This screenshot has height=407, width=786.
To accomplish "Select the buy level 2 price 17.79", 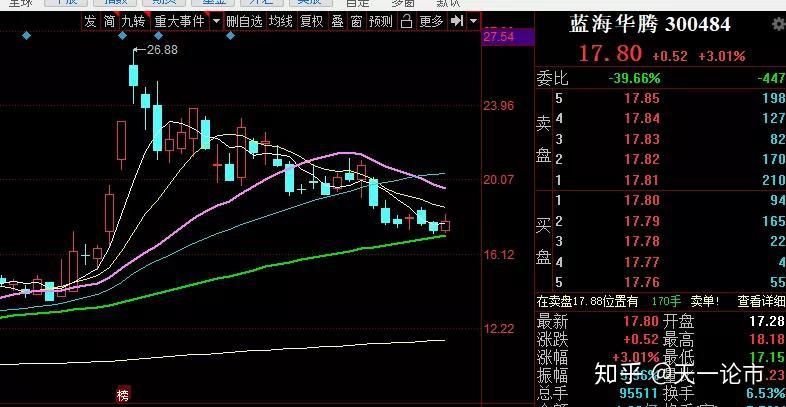I will tap(642, 221).
